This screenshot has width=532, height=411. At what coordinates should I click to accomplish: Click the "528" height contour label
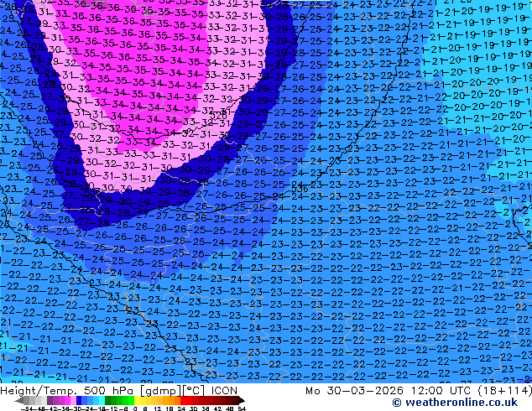(218, 117)
